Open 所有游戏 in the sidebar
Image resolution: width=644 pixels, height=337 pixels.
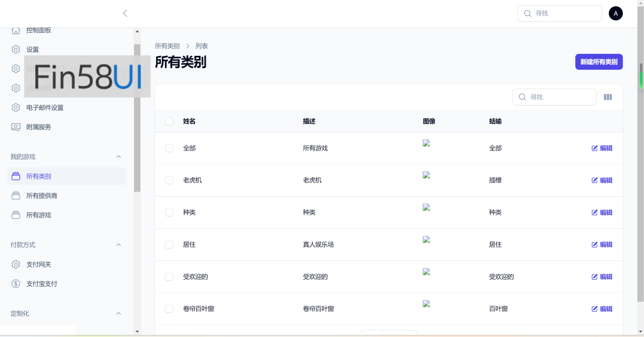click(x=39, y=215)
